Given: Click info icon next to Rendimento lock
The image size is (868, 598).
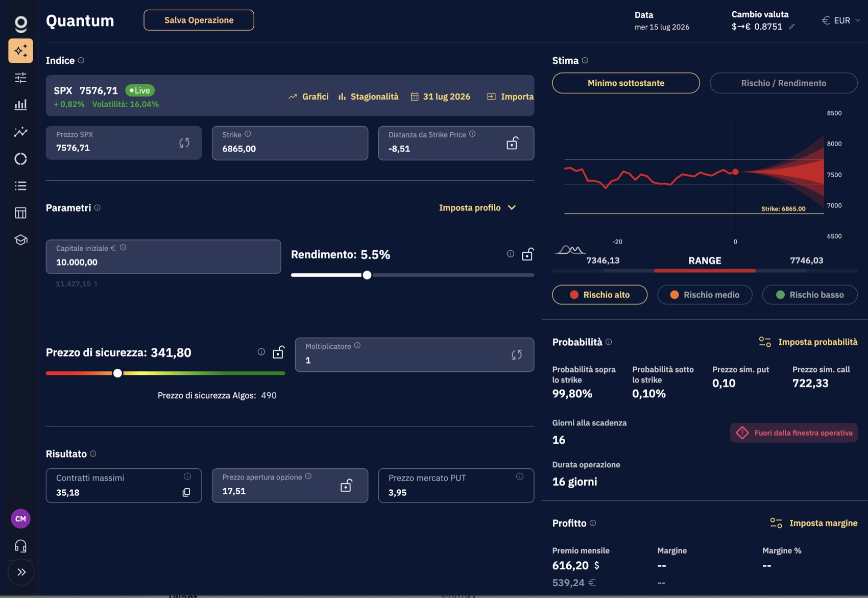Looking at the screenshot, I should (510, 254).
